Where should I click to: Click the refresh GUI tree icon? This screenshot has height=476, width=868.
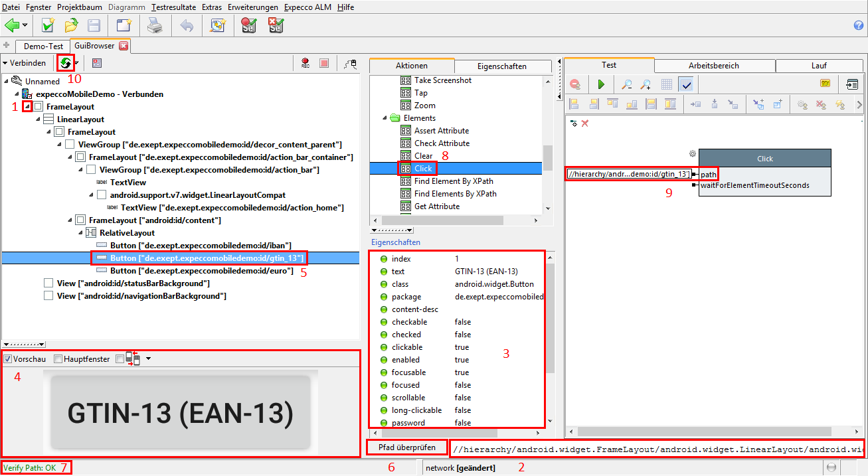65,63
